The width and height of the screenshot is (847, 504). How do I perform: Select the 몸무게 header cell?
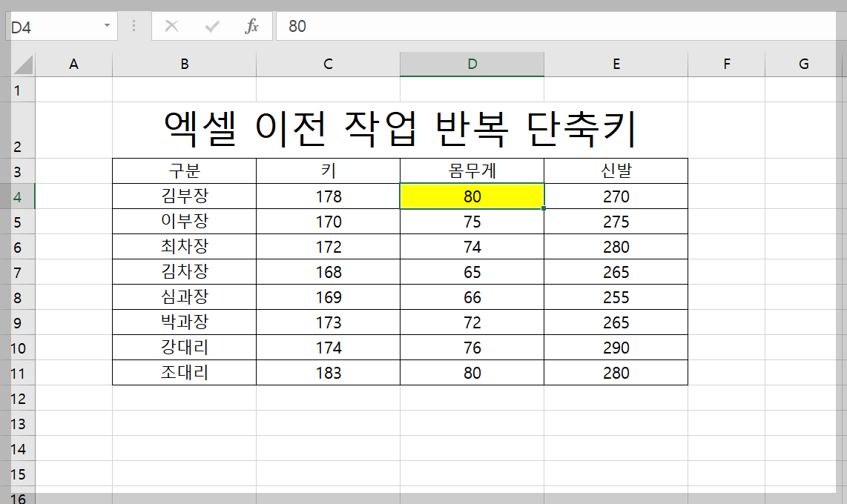pyautogui.click(x=472, y=170)
